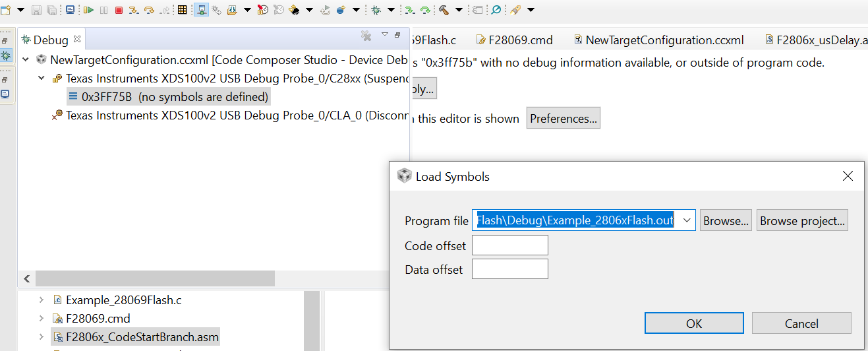This screenshot has height=351, width=868.
Task: Click the green Resume button
Action: (x=88, y=10)
